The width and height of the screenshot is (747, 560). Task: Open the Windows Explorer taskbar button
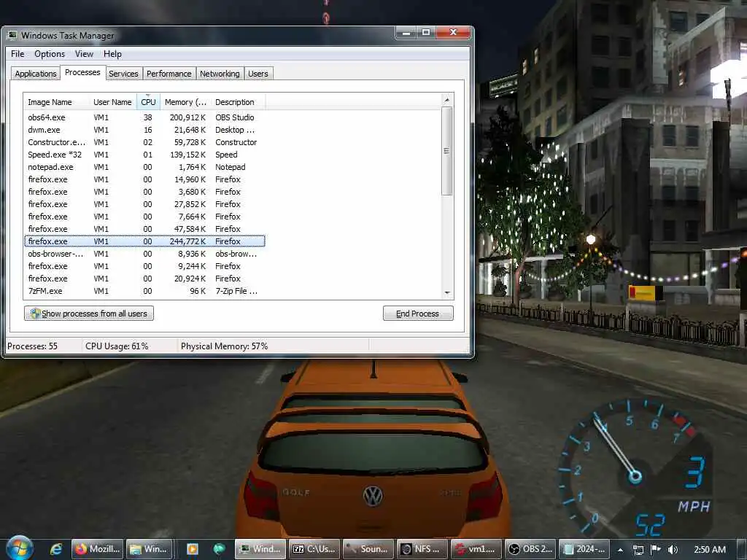(x=148, y=549)
